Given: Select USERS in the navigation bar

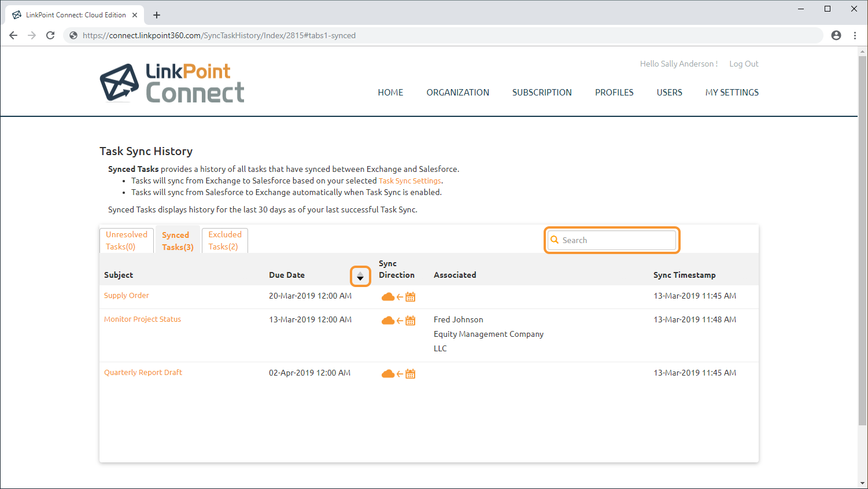Looking at the screenshot, I should [x=670, y=93].
